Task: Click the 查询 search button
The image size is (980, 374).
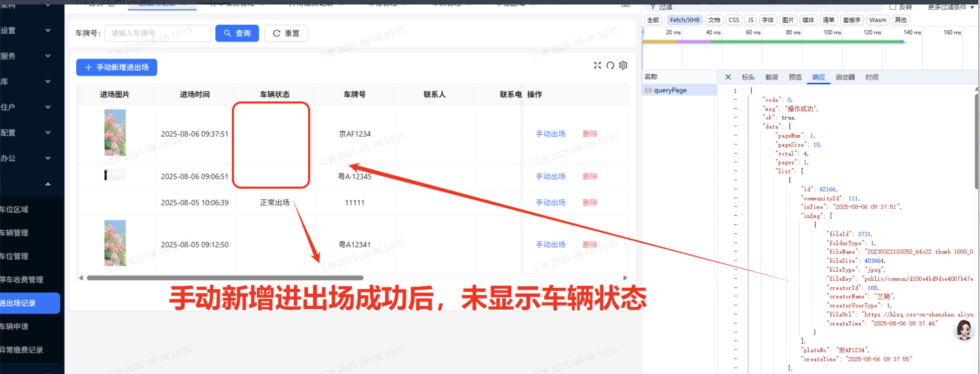Action: pos(237,33)
